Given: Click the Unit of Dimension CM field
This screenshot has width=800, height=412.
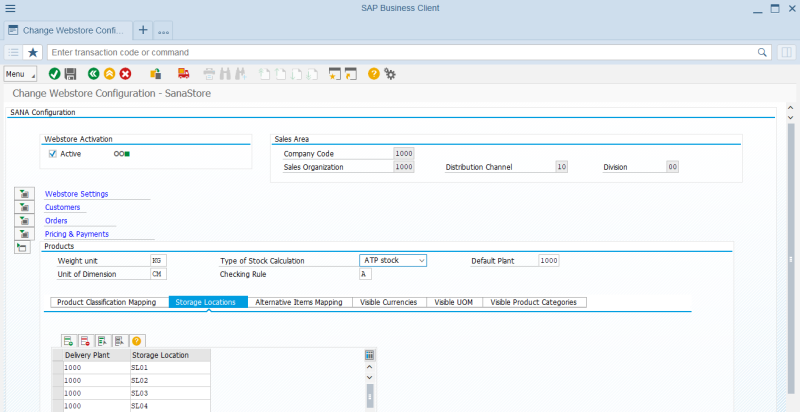Looking at the screenshot, I should pos(159,274).
